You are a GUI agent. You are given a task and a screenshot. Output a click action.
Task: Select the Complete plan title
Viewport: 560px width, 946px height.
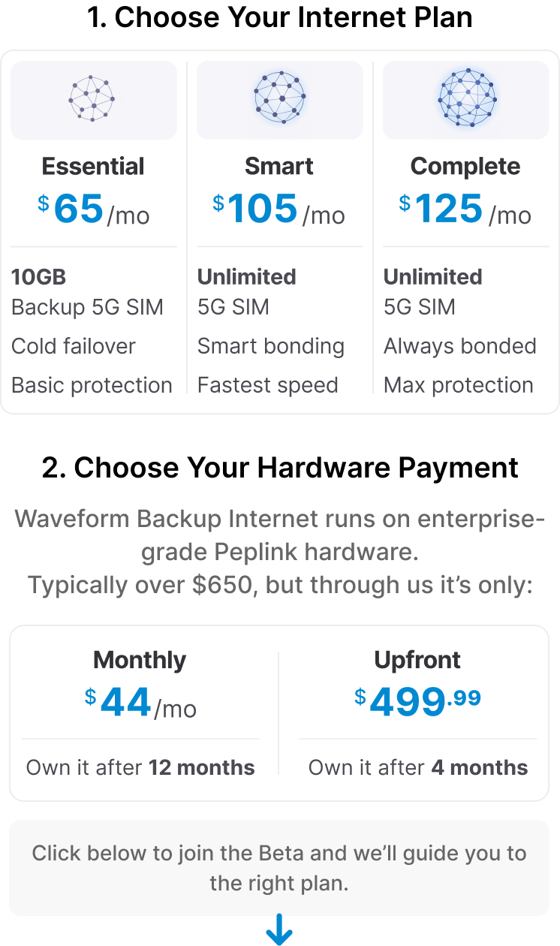tap(465, 167)
